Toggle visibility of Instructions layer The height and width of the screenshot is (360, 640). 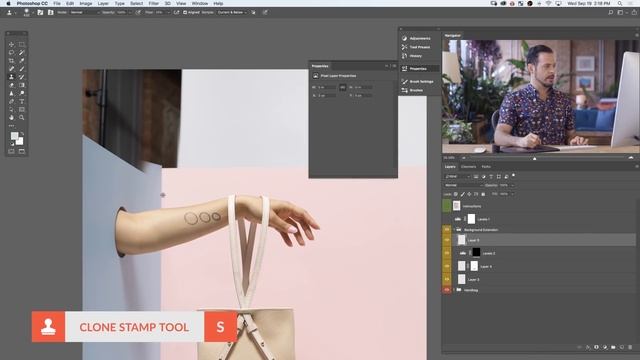point(447,206)
